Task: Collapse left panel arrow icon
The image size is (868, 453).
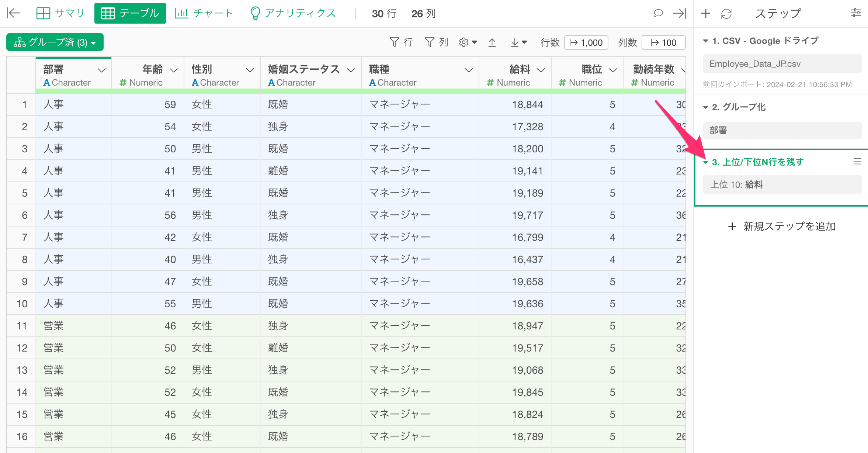Action: coord(13,13)
